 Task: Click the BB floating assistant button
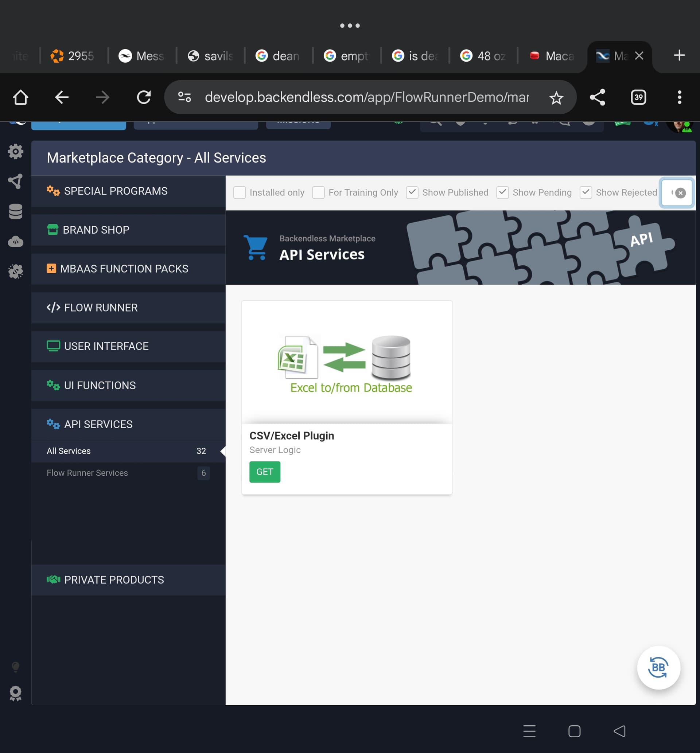[x=658, y=668]
